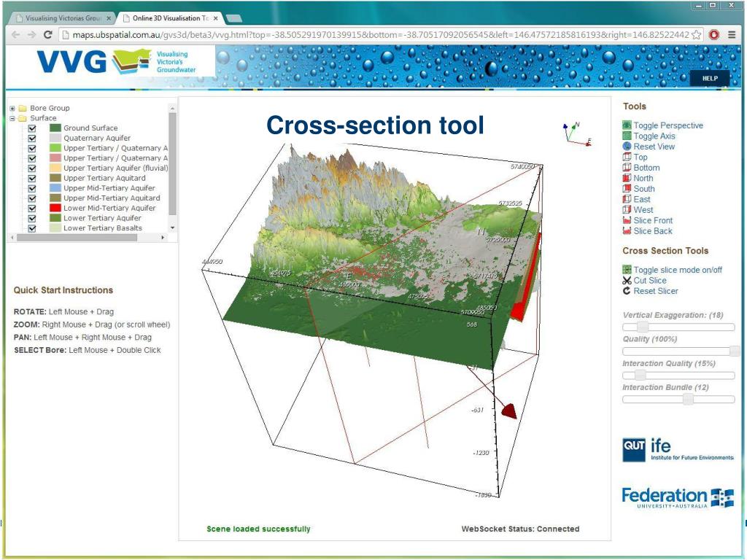
Task: Click the Bottom view cube icon
Action: click(x=627, y=167)
